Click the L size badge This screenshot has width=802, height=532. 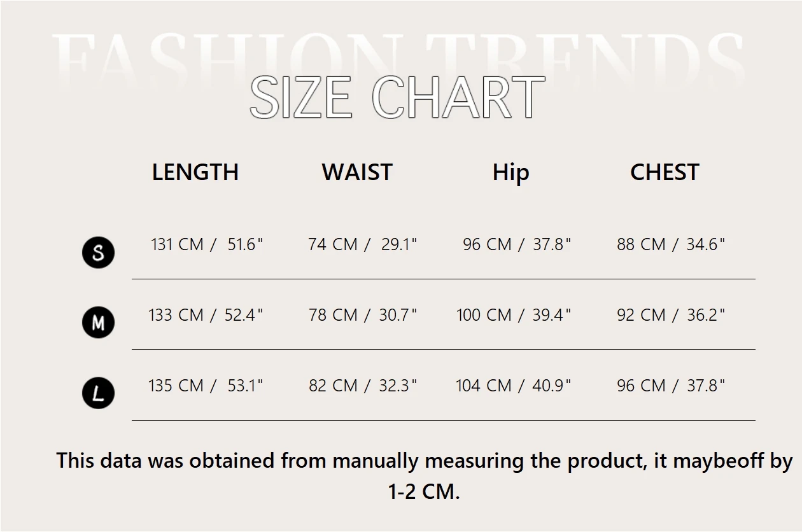98,393
